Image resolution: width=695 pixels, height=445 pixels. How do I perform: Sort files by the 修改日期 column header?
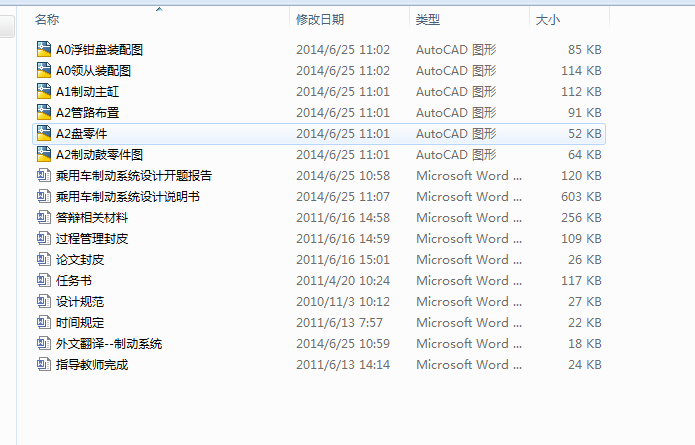coord(320,20)
